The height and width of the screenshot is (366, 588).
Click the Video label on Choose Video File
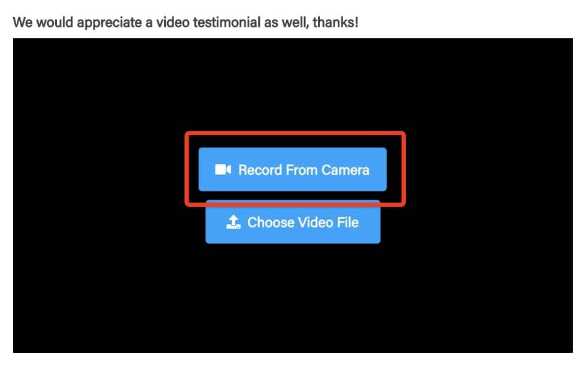coord(316,222)
